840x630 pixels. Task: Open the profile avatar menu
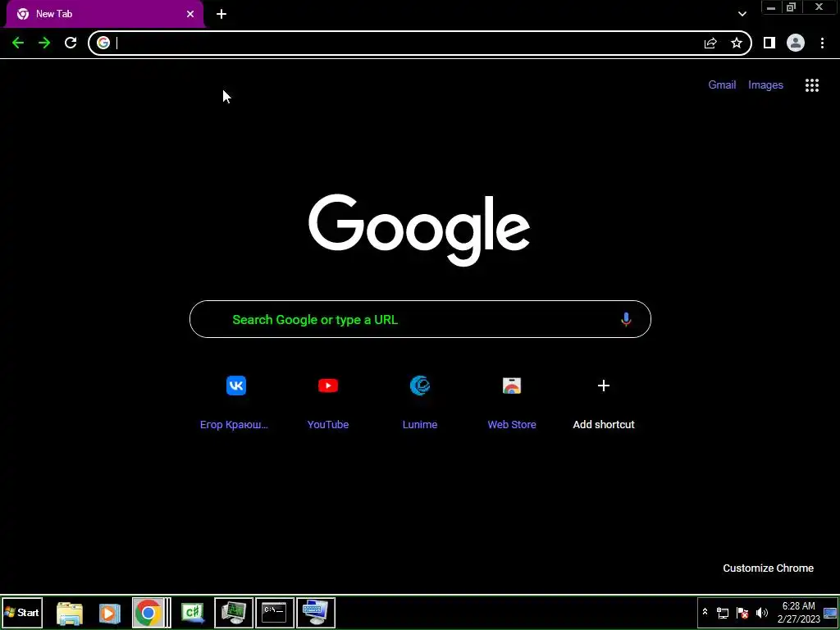pyautogui.click(x=796, y=43)
